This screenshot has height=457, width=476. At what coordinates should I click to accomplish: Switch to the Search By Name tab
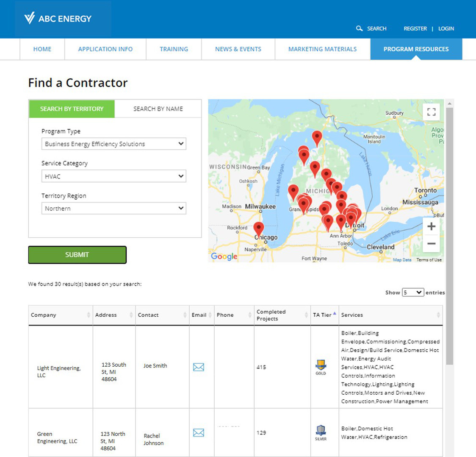tap(158, 109)
